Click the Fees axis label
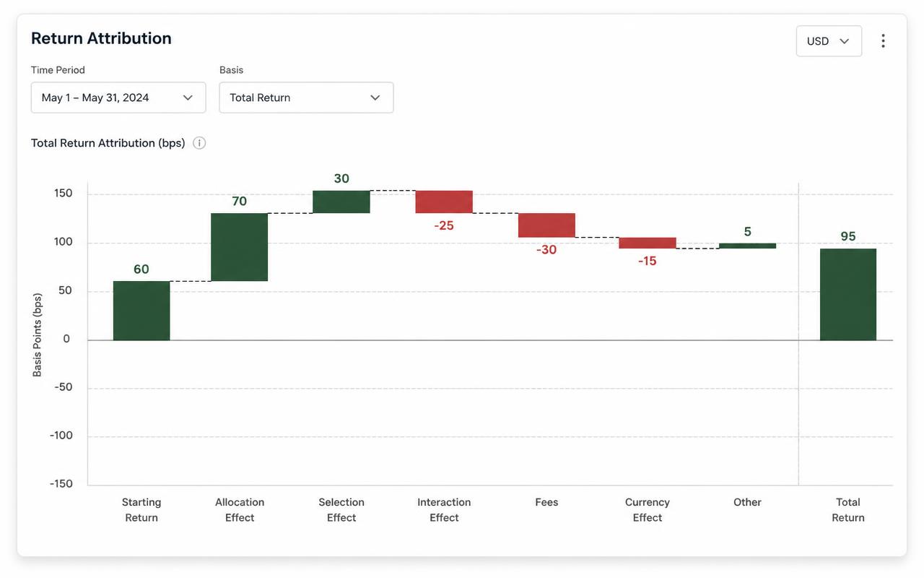Viewport: 924px width, 578px height. coord(546,502)
